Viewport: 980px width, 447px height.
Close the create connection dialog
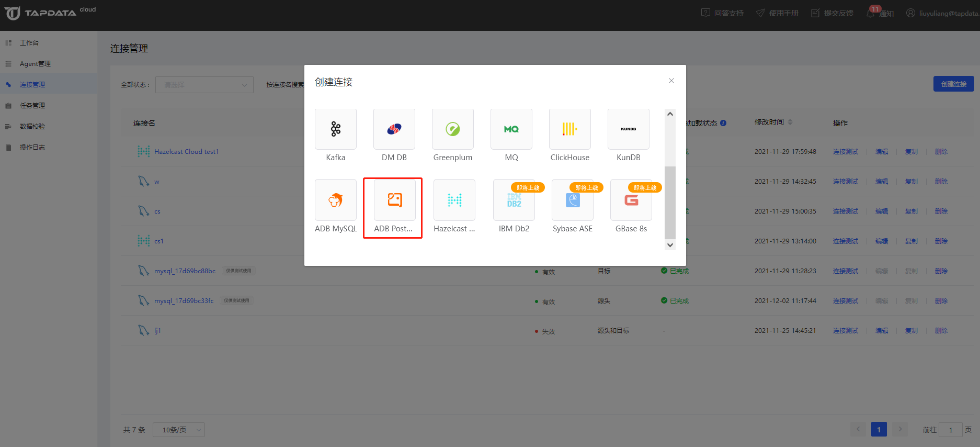tap(671, 81)
